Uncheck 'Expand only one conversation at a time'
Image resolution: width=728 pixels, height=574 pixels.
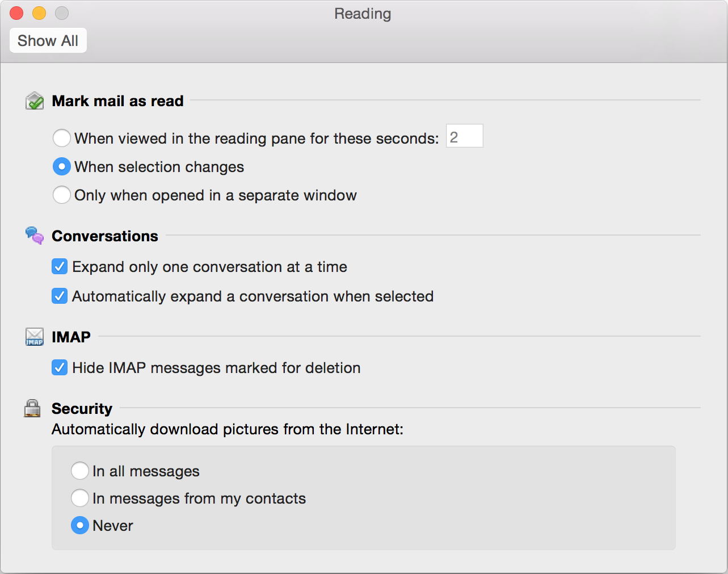point(60,266)
